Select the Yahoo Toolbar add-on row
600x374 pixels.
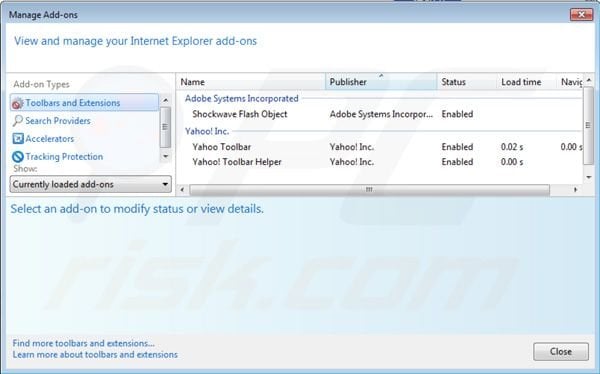(x=380, y=147)
